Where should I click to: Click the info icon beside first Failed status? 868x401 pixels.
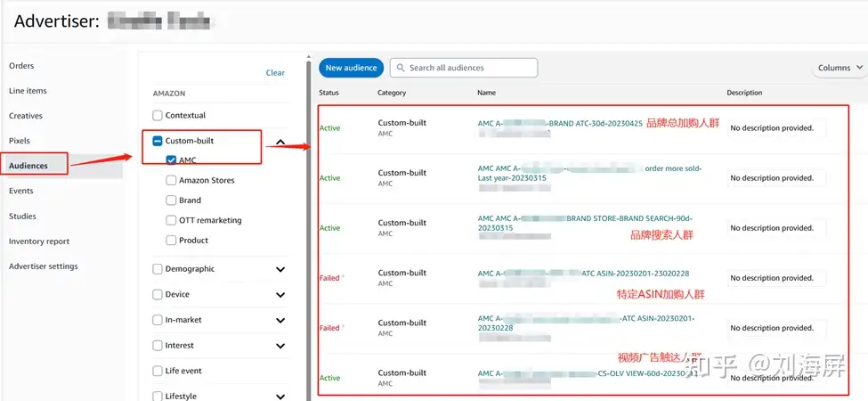tap(344, 277)
